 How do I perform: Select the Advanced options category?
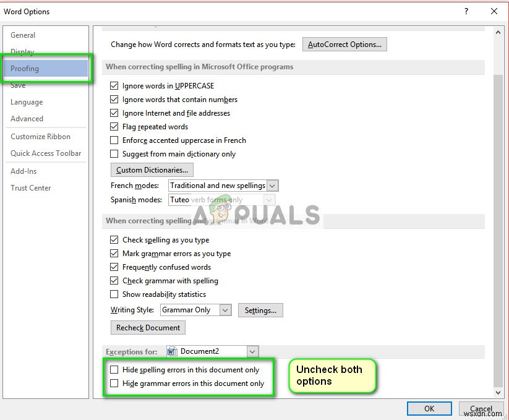(x=27, y=119)
